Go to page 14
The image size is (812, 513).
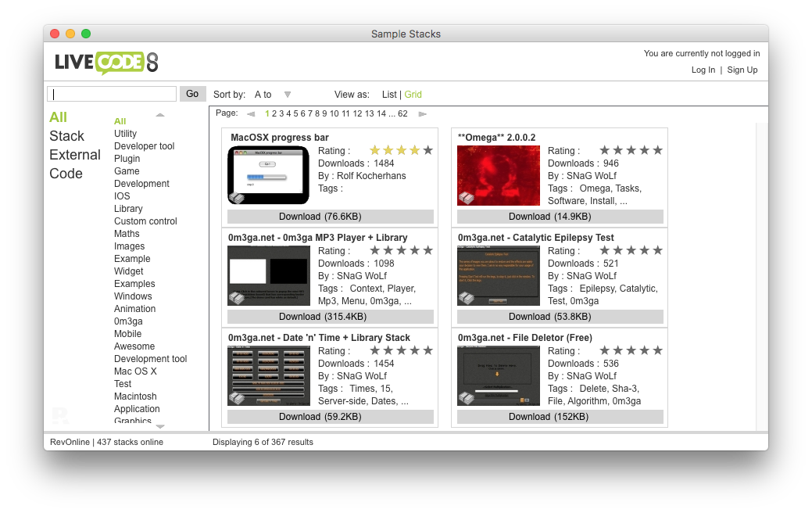pos(381,113)
